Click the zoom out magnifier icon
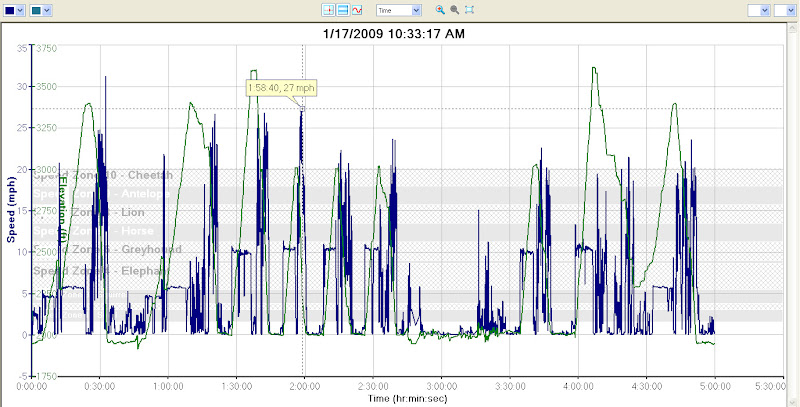This screenshot has width=800, height=407. pyautogui.click(x=455, y=10)
